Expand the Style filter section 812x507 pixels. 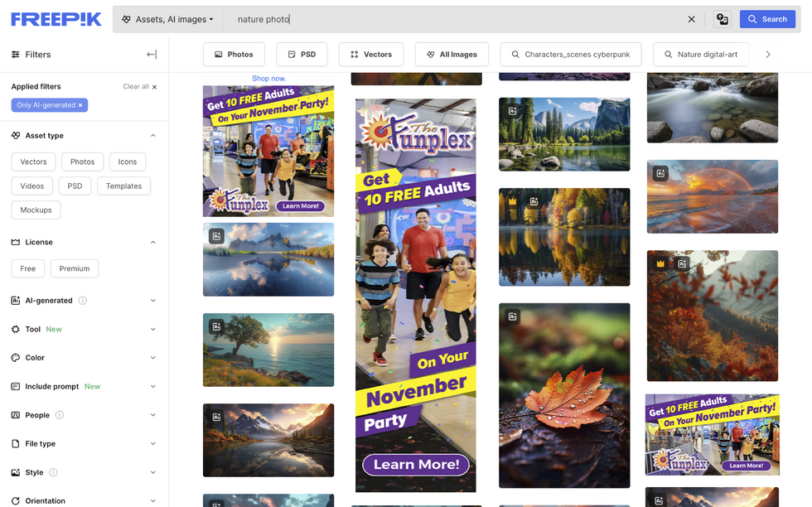pos(152,472)
